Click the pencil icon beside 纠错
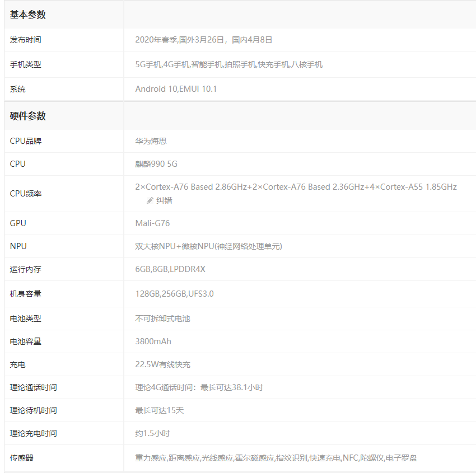The image size is (476, 473). [150, 200]
